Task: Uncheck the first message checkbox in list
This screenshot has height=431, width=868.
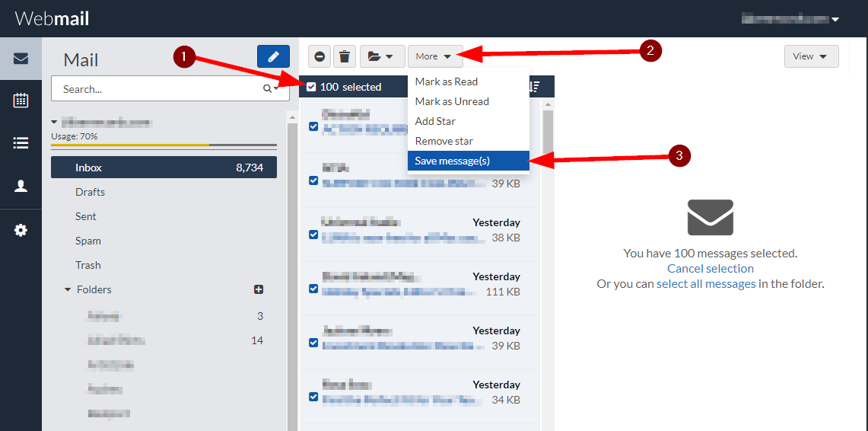Action: pyautogui.click(x=313, y=126)
